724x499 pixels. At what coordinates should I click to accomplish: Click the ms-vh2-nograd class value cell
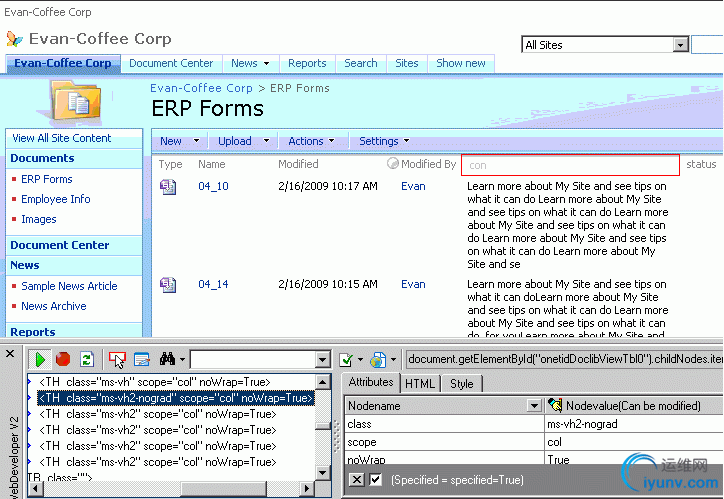(634, 424)
